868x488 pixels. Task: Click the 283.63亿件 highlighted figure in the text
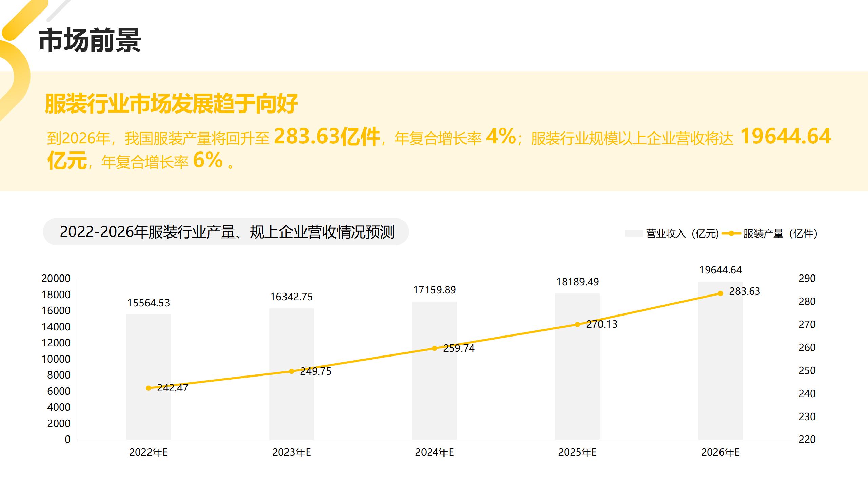coord(327,137)
